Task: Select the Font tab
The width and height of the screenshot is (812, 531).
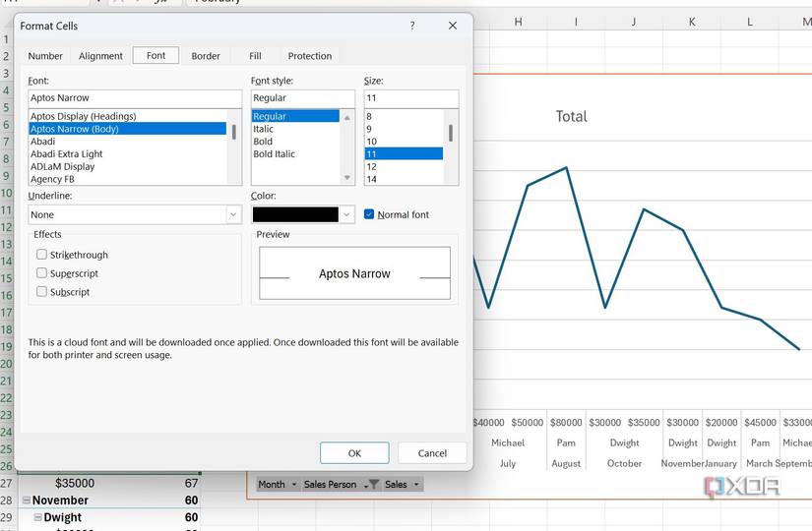Action: (x=156, y=55)
